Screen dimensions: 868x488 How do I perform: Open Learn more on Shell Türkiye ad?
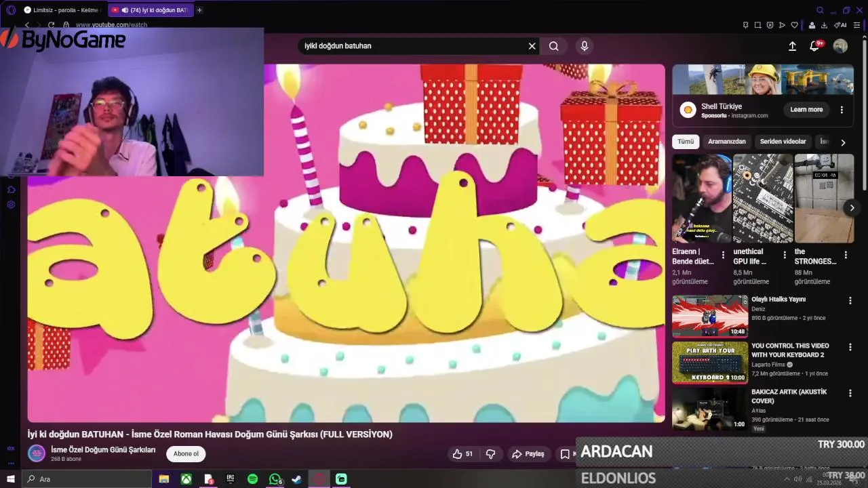tap(806, 110)
